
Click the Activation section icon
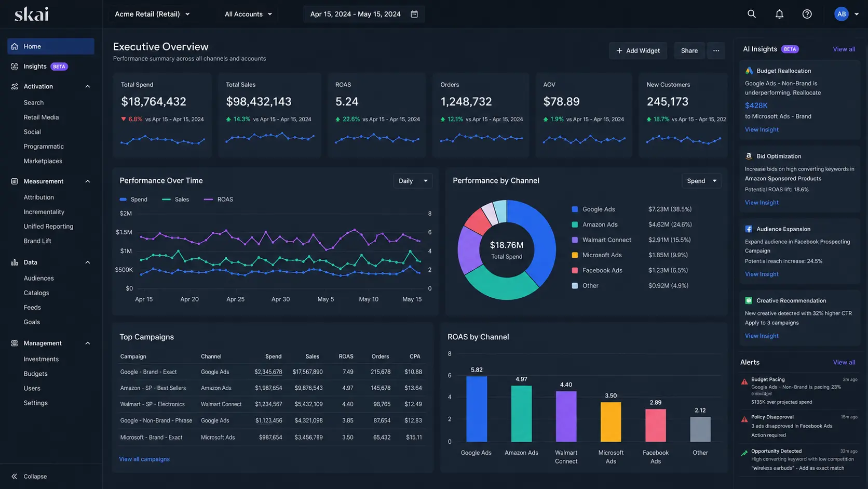click(15, 86)
